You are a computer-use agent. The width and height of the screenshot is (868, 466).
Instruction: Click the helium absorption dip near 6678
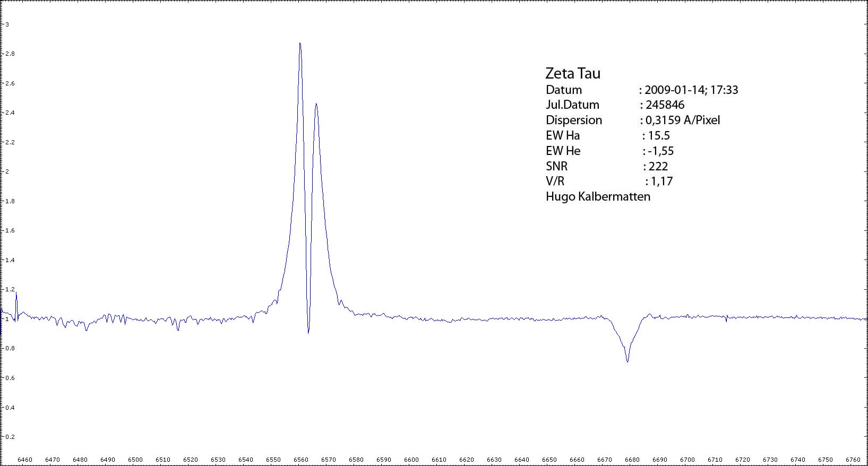pyautogui.click(x=628, y=360)
